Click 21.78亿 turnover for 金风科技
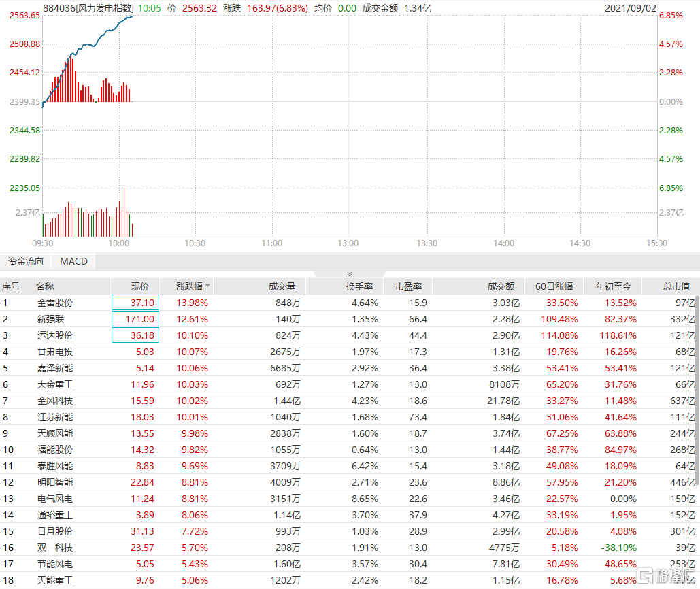This screenshot has width=700, height=589. tap(503, 401)
